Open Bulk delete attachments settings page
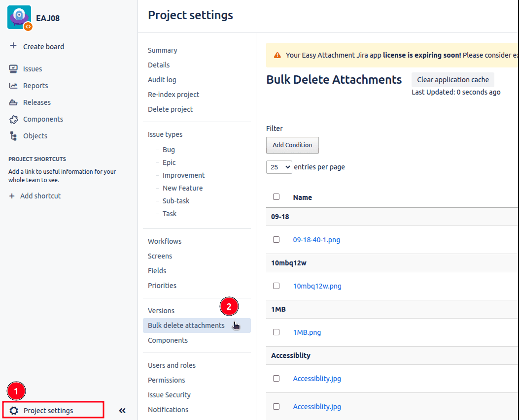Screen dimensions: 519x420 tap(186, 325)
